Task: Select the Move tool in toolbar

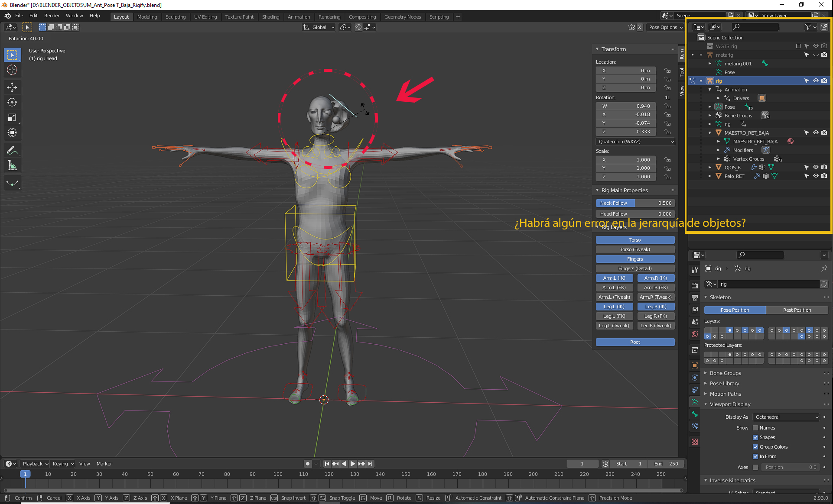Action: pos(12,87)
